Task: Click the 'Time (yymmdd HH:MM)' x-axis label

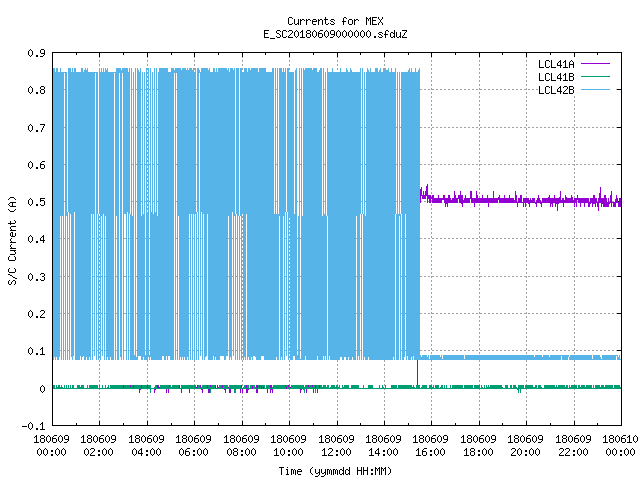Action: tap(335, 471)
